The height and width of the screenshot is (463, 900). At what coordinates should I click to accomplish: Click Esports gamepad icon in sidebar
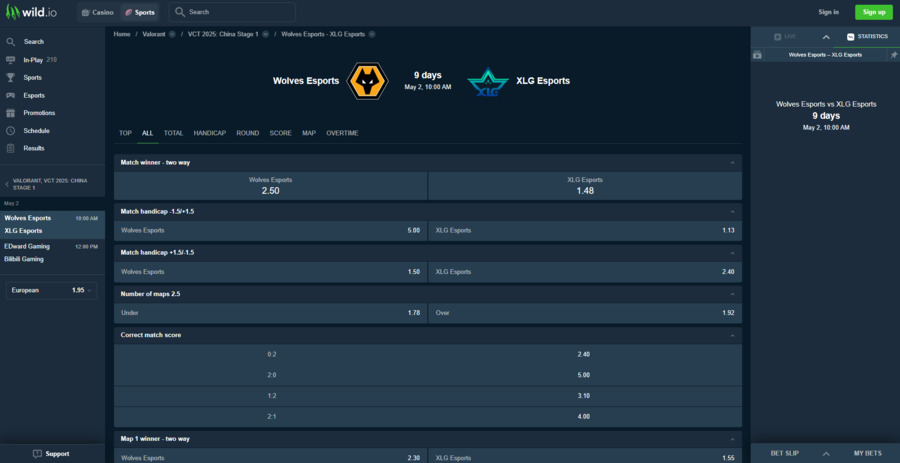tap(11, 95)
